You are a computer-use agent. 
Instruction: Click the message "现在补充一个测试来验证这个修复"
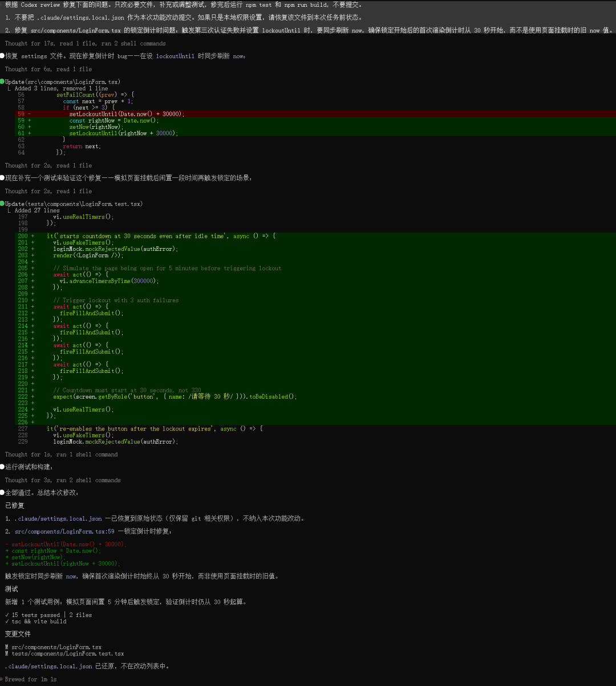(128, 178)
